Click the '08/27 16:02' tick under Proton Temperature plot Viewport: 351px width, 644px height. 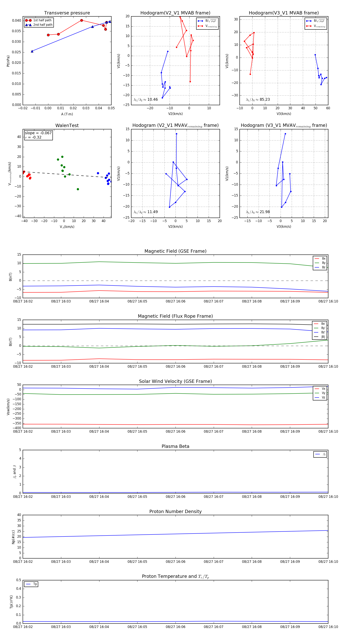[23, 627]
